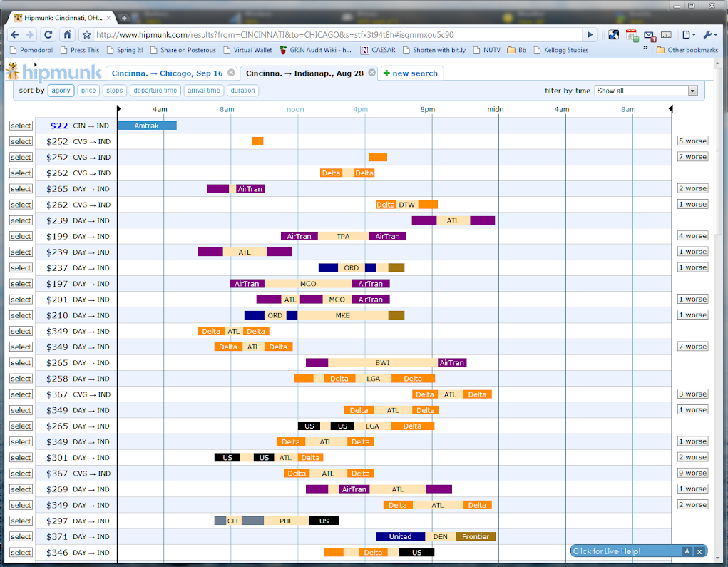Click the calendar extension icon
728x567 pixels.
point(632,35)
